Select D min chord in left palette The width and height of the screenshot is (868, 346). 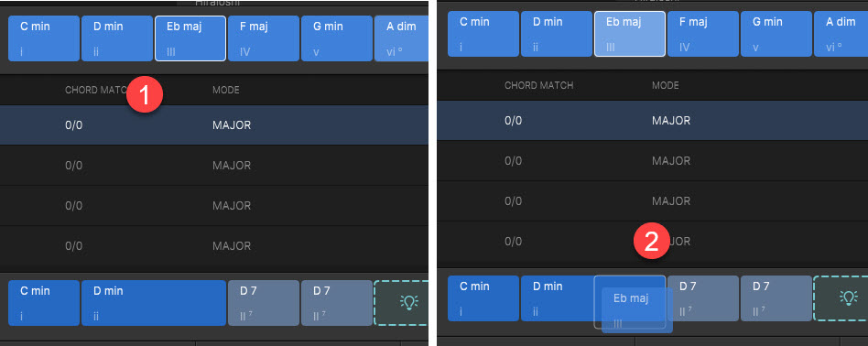(x=117, y=38)
